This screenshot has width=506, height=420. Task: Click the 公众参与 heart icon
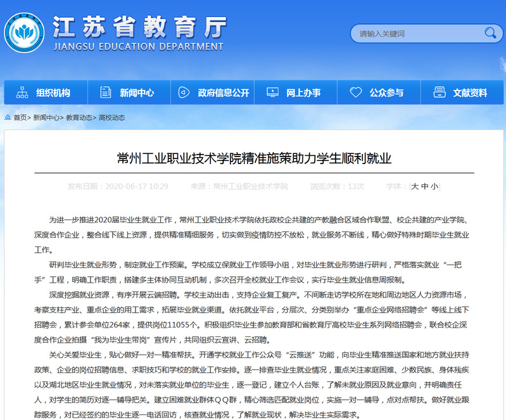pyautogui.click(x=356, y=92)
